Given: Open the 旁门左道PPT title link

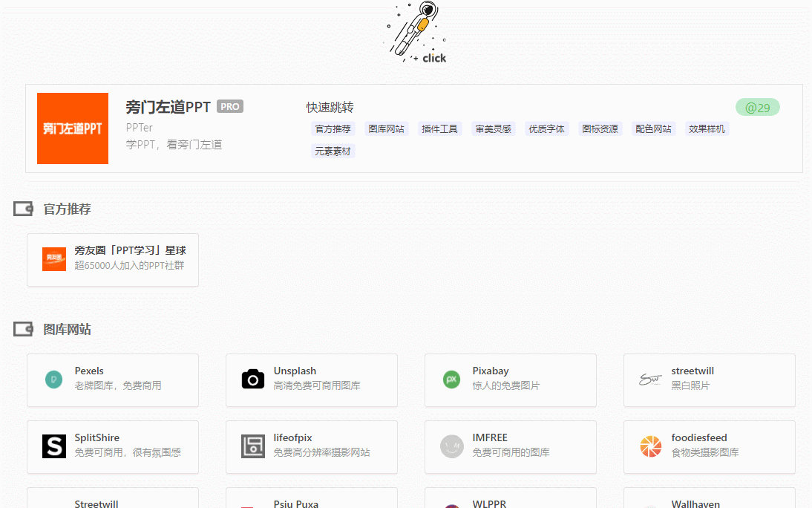Looking at the screenshot, I should coord(168,107).
